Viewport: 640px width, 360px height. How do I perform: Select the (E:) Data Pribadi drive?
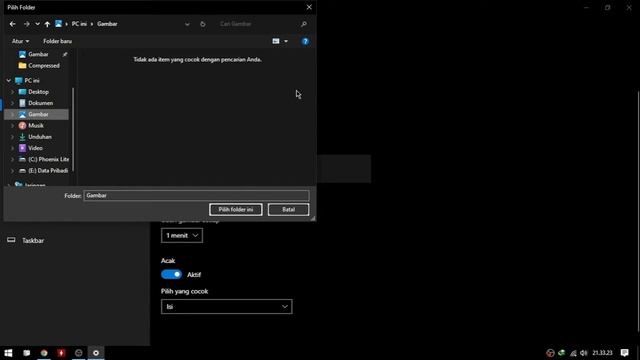point(48,171)
